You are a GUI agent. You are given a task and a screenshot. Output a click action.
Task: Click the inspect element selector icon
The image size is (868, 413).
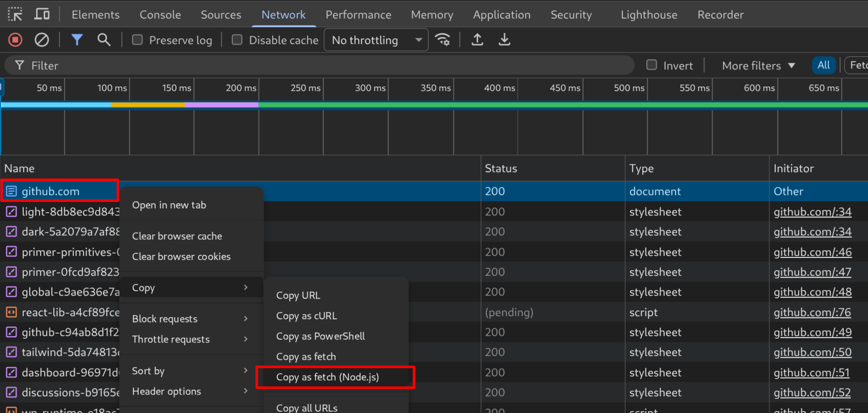point(15,14)
